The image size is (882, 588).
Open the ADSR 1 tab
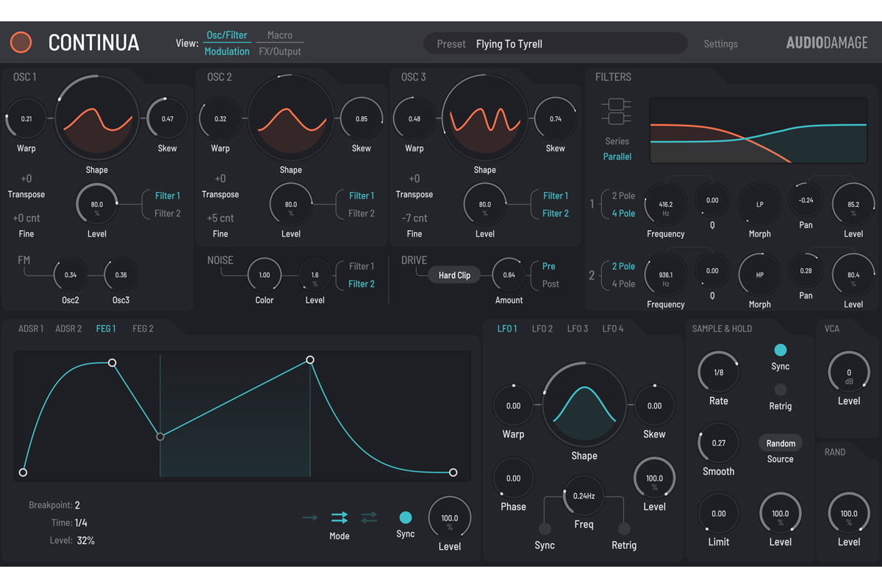pos(31,329)
